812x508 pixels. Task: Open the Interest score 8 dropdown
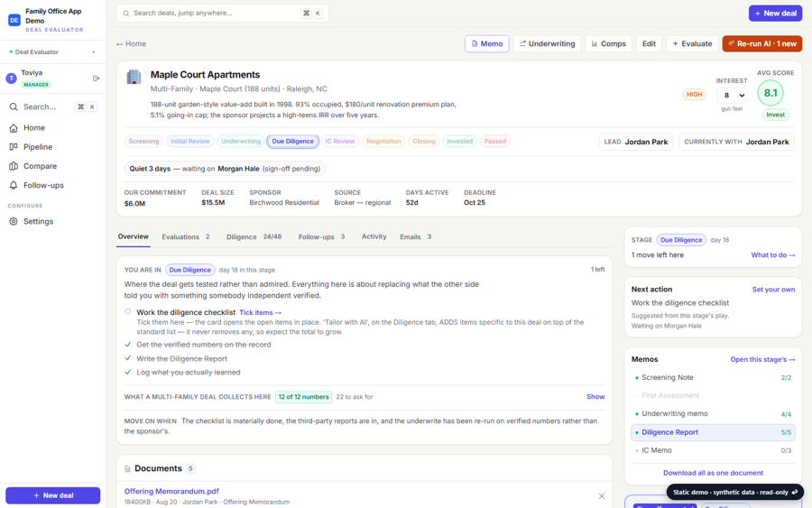733,96
